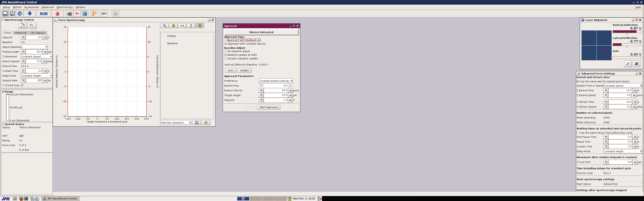Click the photodiode crosshair toolbar icon
The width and height of the screenshot is (644, 201).
85,13
